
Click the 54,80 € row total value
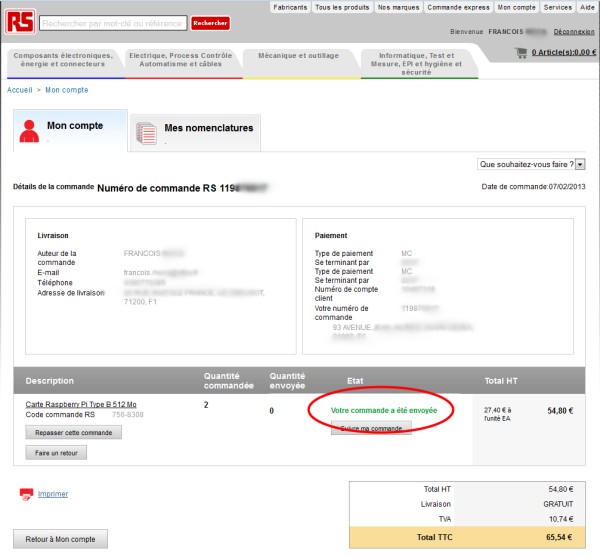click(x=560, y=411)
